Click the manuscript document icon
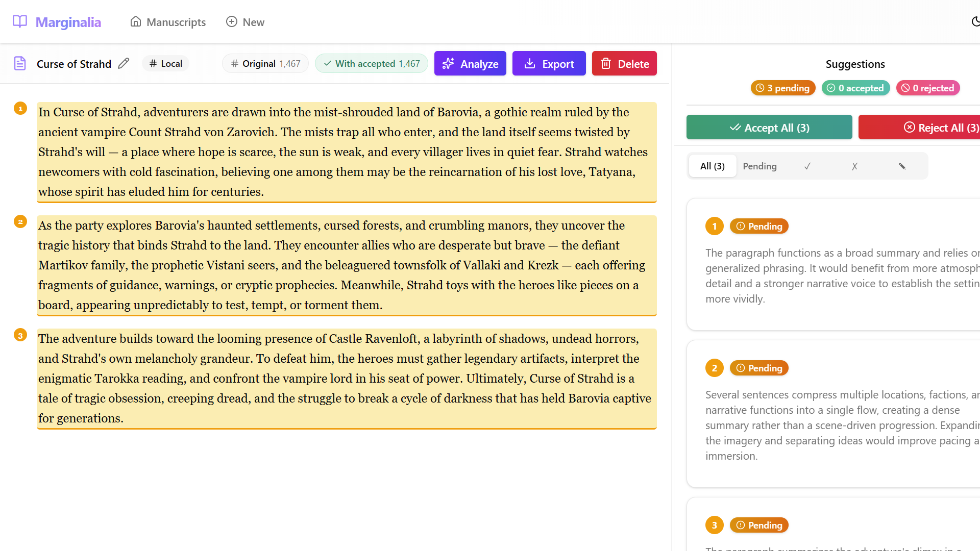Viewport: 980px width, 551px height. (20, 63)
